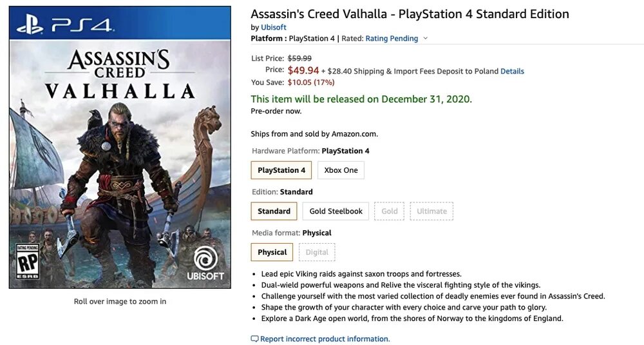Screen dimensions: 644x345
Task: Open the Rating Pending link
Action: coord(392,39)
